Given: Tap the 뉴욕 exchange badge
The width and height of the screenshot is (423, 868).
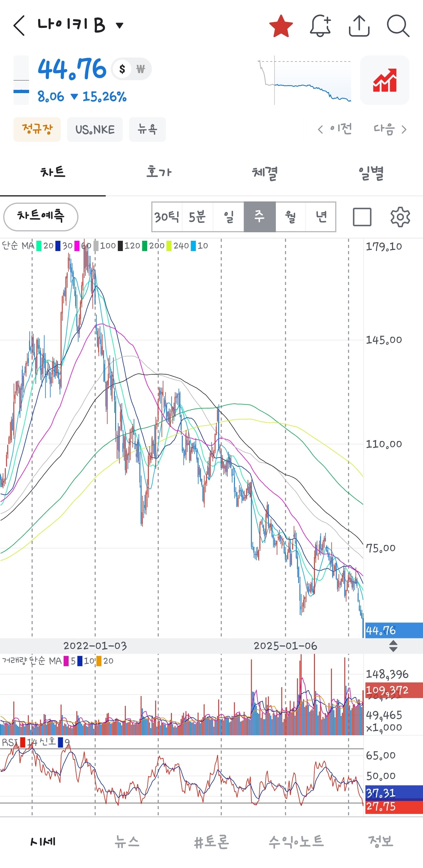Looking at the screenshot, I should (147, 129).
